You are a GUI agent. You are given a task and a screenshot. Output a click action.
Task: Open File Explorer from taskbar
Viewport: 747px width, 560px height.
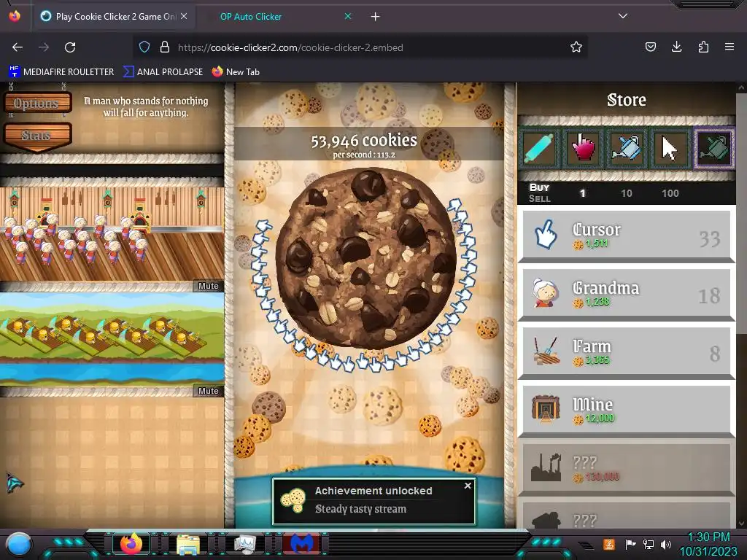[188, 544]
